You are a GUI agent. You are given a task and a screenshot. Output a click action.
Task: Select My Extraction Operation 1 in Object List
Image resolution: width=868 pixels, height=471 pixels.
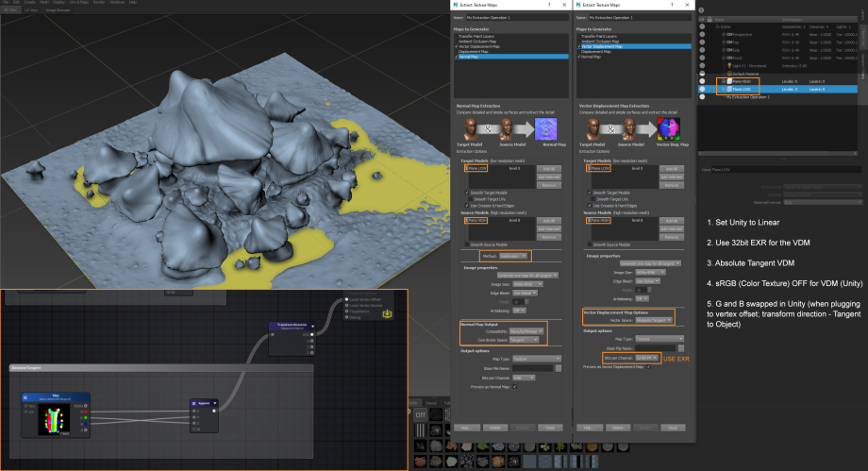click(x=747, y=97)
